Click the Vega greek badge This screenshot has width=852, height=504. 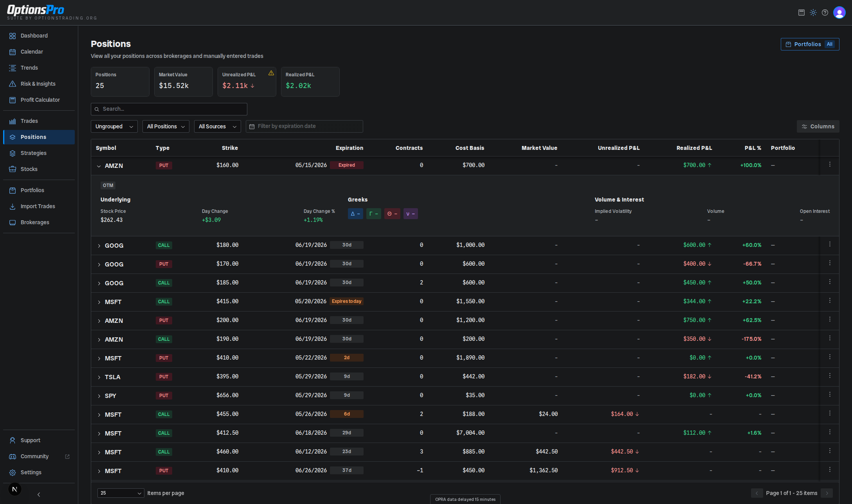pos(411,214)
